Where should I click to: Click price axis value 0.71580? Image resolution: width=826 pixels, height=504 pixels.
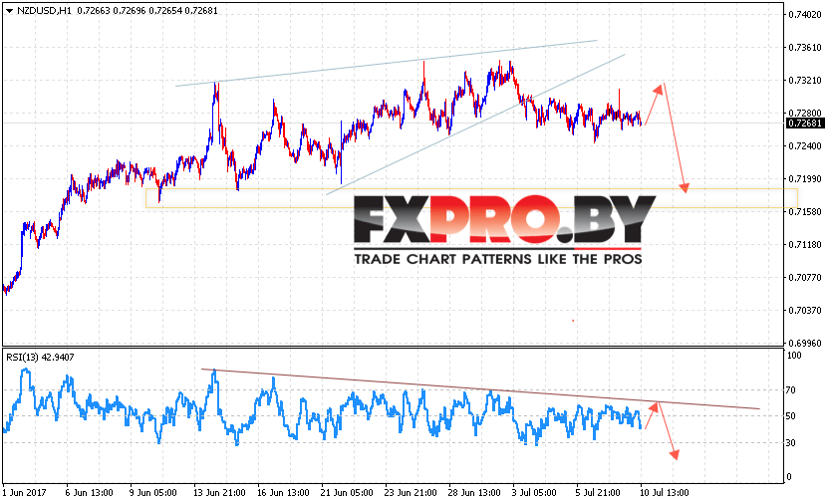(x=804, y=212)
